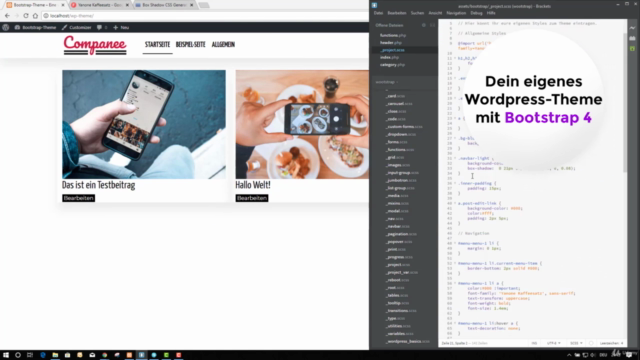Change the SCSS language dropdown in status bar
640x360 pixels.
coord(576,343)
